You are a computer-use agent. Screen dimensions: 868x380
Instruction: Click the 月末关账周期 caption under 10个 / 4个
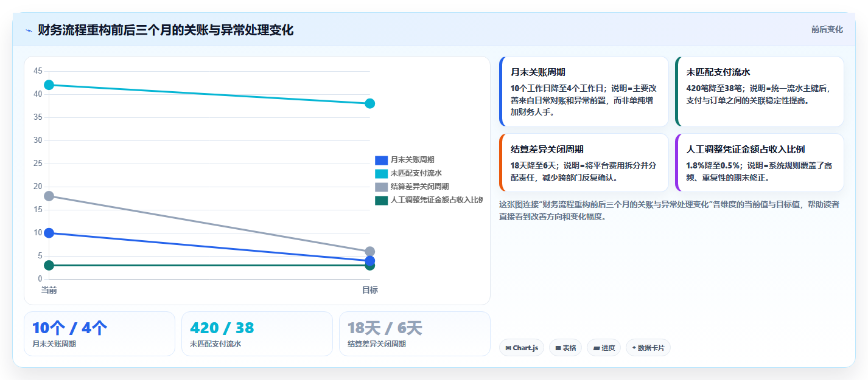pyautogui.click(x=54, y=344)
